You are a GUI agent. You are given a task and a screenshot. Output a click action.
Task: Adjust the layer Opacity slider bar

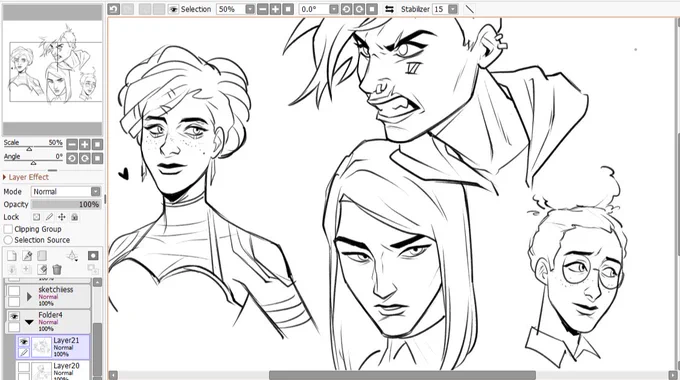point(66,204)
